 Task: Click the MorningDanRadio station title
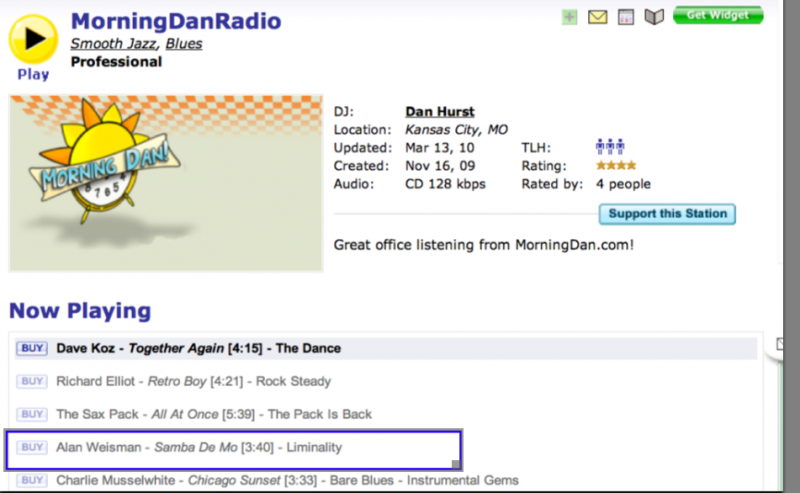(x=175, y=21)
